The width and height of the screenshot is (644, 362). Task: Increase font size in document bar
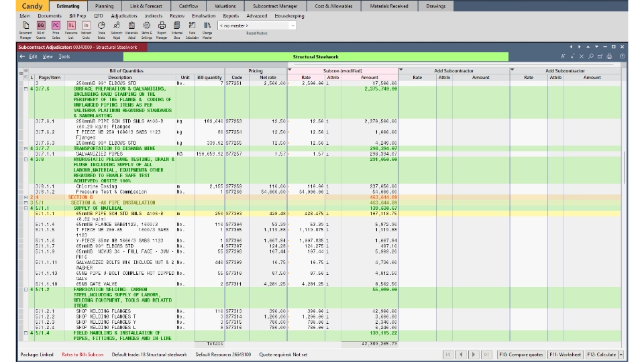tap(563, 56)
